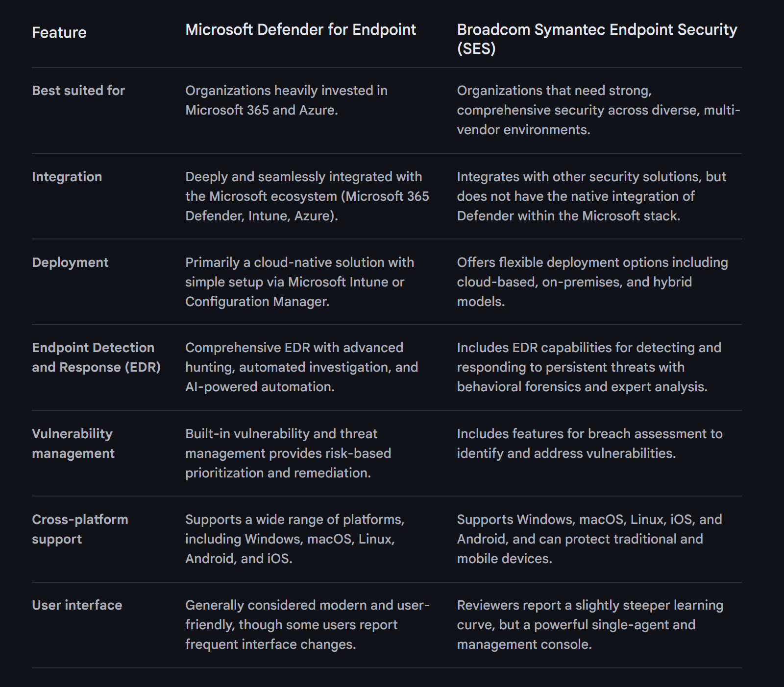Screen dimensions: 784x687
Task: Click the Cross-platform support row label
Action: point(80,529)
